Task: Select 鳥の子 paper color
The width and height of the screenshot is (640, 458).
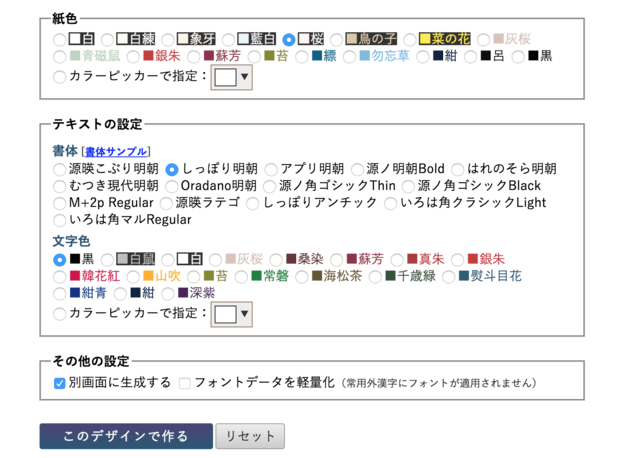Action: click(x=337, y=39)
